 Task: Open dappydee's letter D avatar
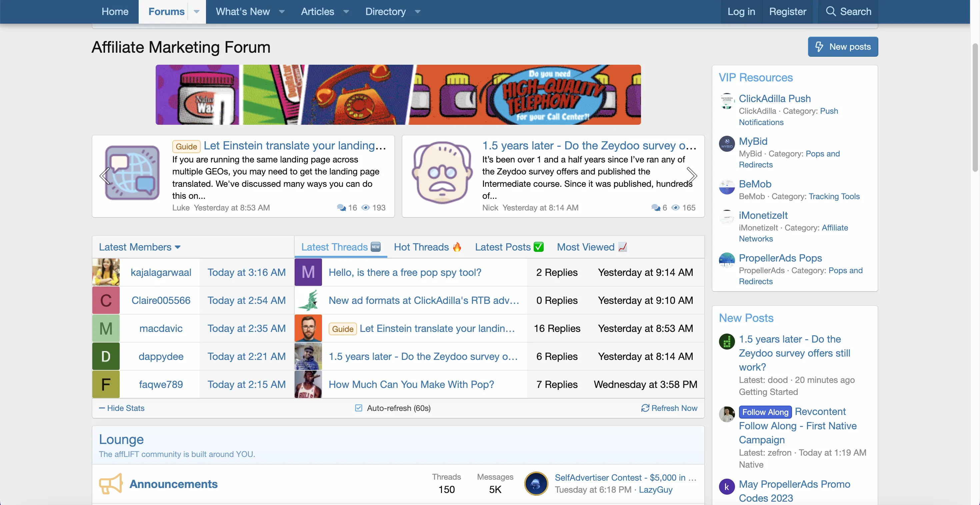pos(106,356)
